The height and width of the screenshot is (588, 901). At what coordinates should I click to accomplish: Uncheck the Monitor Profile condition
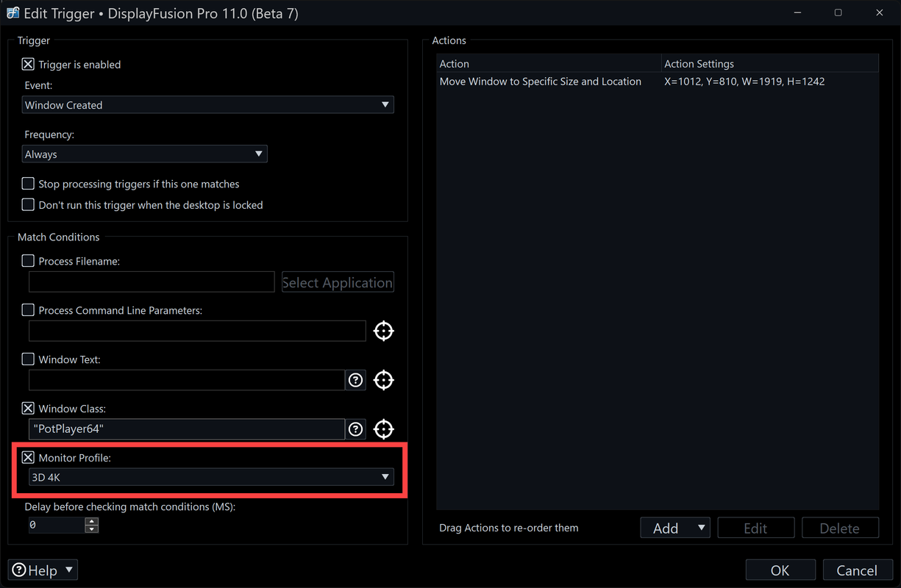[x=28, y=458]
